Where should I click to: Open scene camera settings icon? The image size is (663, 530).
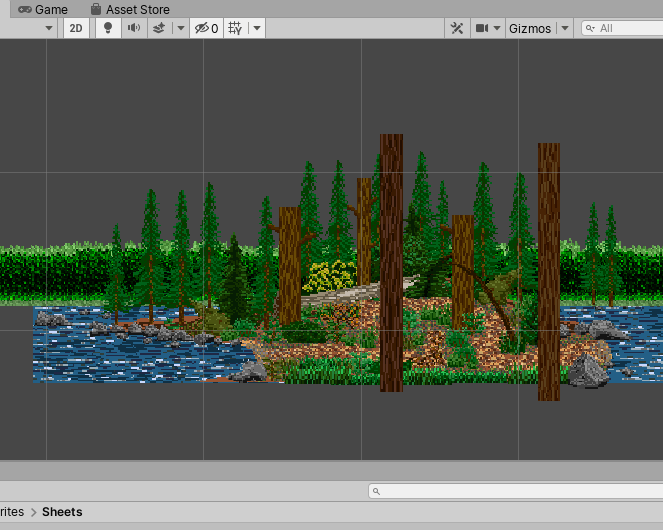coord(481,28)
